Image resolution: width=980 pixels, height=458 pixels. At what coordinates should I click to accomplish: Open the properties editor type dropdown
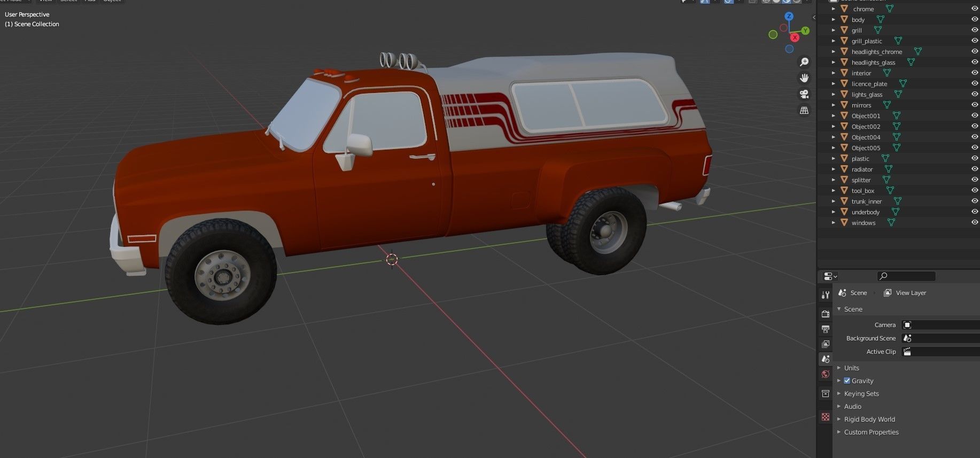830,276
